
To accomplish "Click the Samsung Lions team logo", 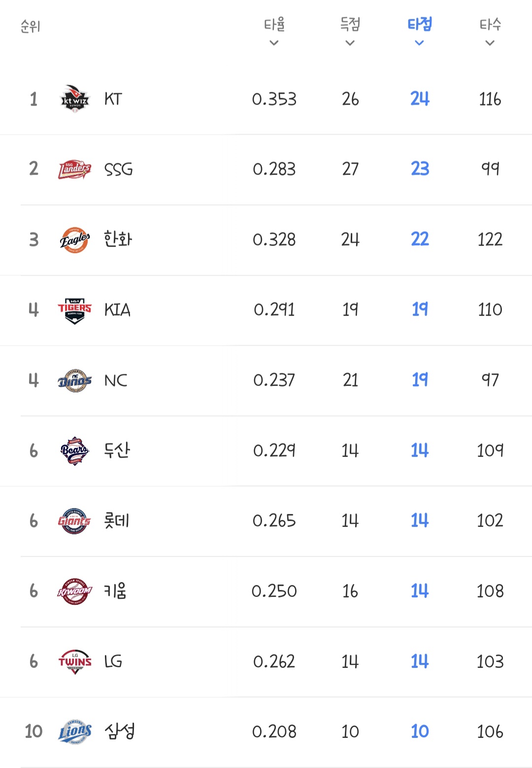I will tap(75, 732).
